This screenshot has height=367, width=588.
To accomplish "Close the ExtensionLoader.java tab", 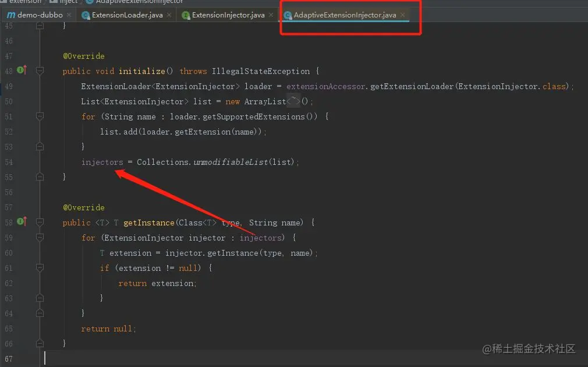I will [x=169, y=15].
